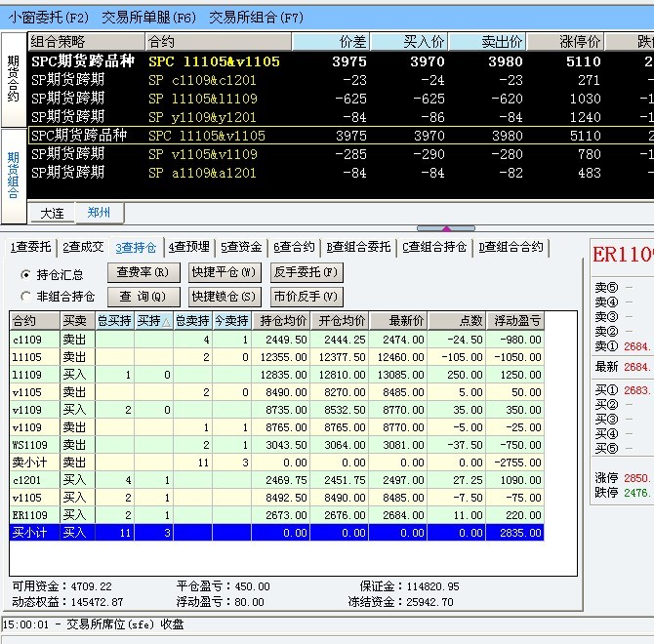Click the 涨停 limit-up price value
This screenshot has width=654, height=644.
point(637,478)
